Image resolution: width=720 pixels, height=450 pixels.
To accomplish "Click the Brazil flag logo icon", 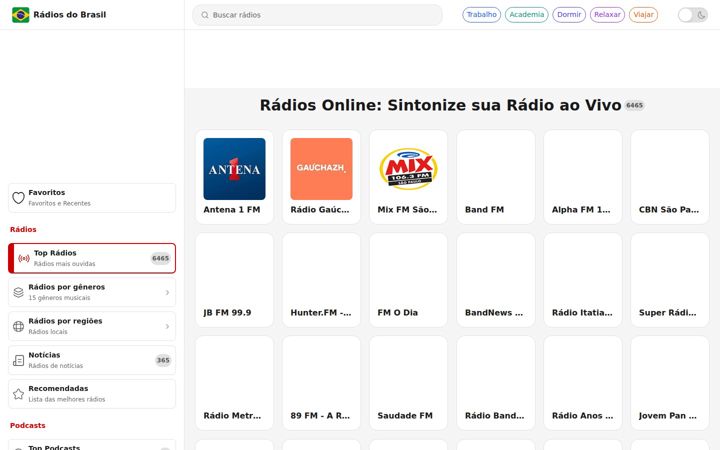I will click(x=21, y=15).
